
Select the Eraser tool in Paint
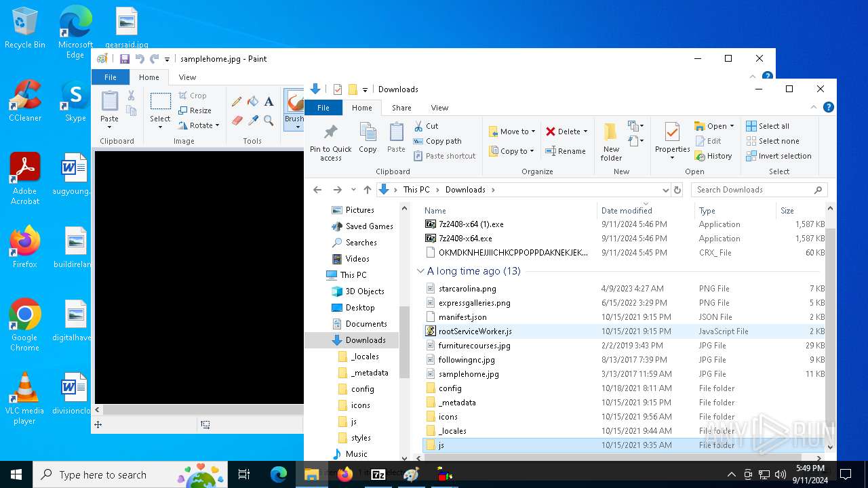[237, 121]
